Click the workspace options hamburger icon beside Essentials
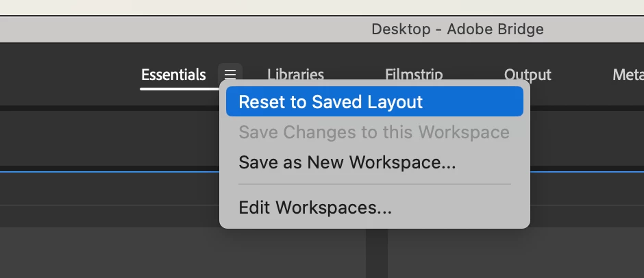The width and height of the screenshot is (644, 278). click(x=230, y=75)
